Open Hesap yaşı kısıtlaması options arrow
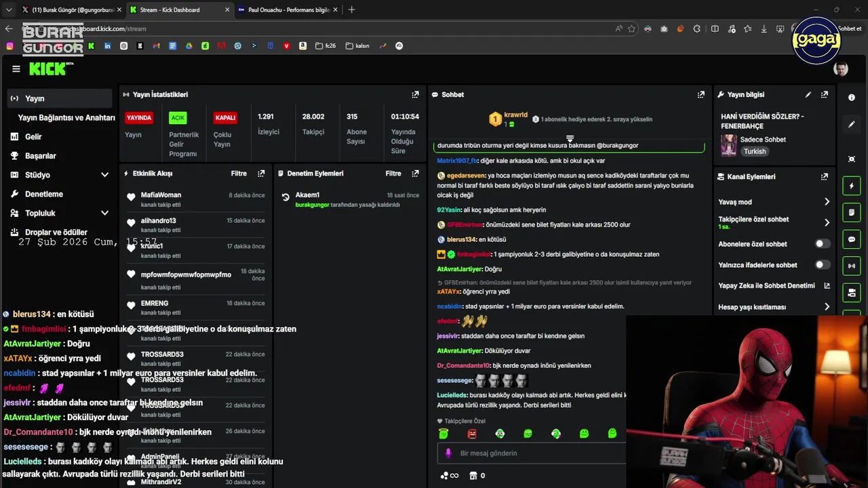Viewport: 868px width, 488px height. 827,307
